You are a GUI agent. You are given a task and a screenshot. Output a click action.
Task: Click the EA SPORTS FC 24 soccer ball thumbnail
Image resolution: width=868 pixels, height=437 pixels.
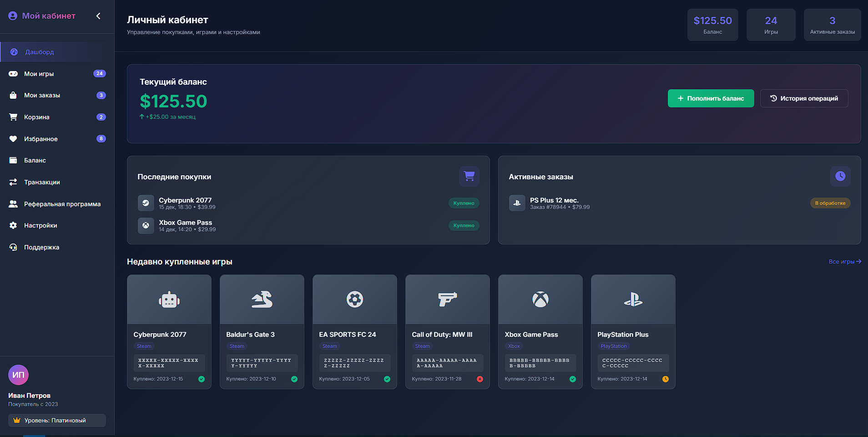tap(355, 300)
